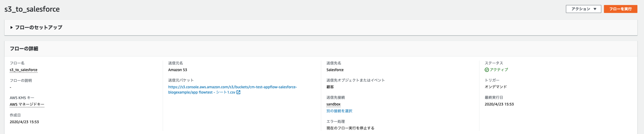This screenshot has width=644, height=134.
Task: Select the アクティブ status text
Action: coord(499,70)
